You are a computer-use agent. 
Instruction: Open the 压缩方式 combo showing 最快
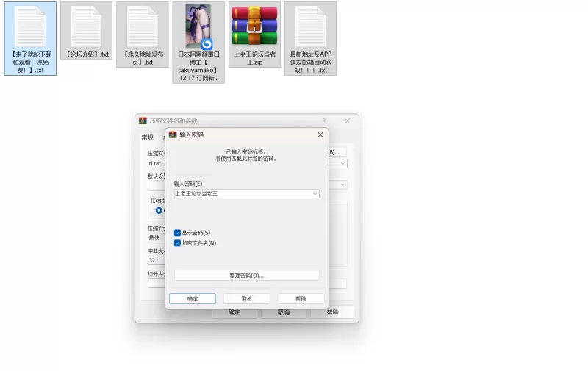pos(157,237)
